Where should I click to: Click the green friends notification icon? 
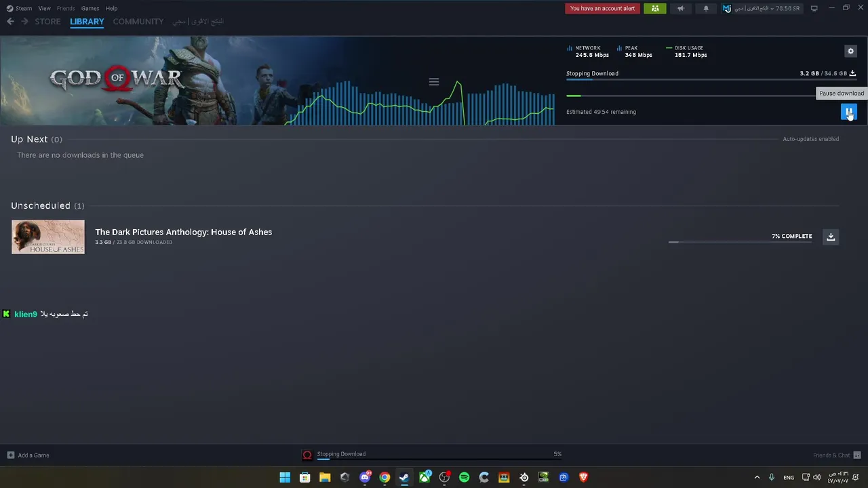point(655,8)
